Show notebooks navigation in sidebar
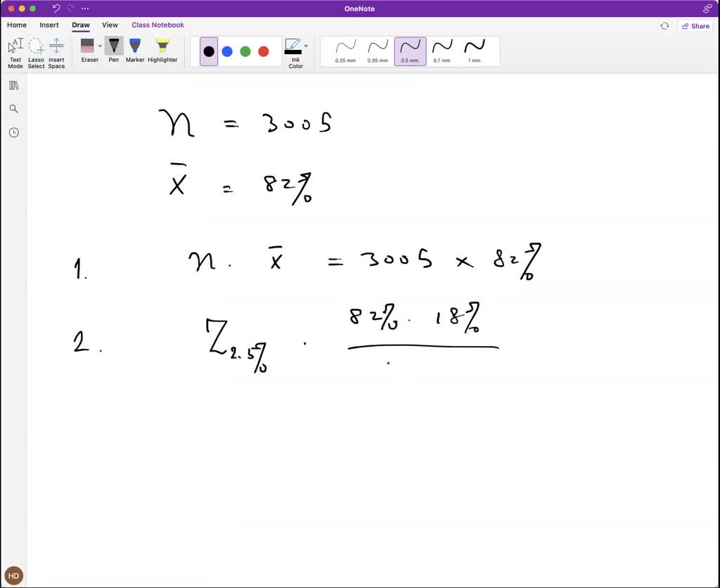The image size is (720, 588). 14,85
